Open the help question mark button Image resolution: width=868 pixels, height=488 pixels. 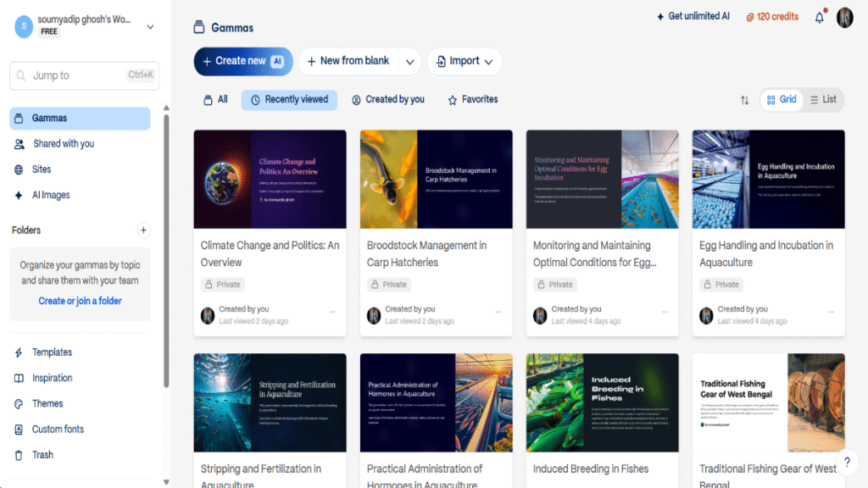pos(847,462)
